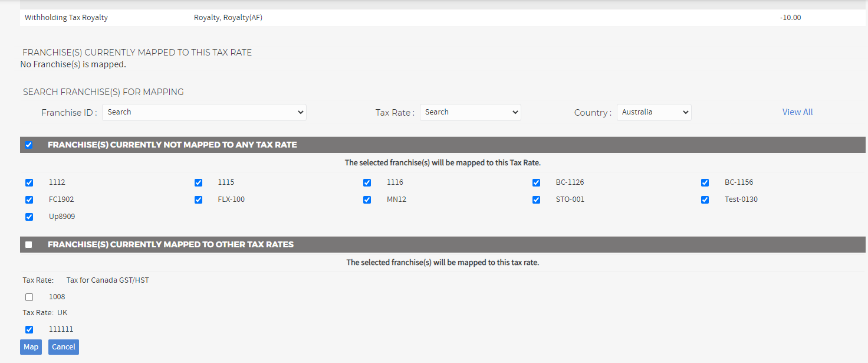
Task: Uncheck the FC1902 franchise
Action: click(x=29, y=200)
